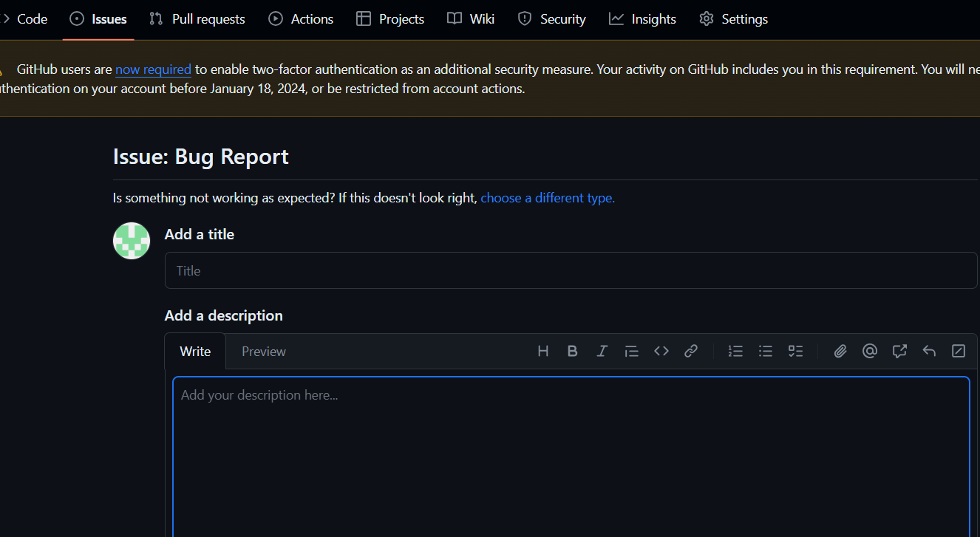Follow the 'now required' link

(x=153, y=69)
